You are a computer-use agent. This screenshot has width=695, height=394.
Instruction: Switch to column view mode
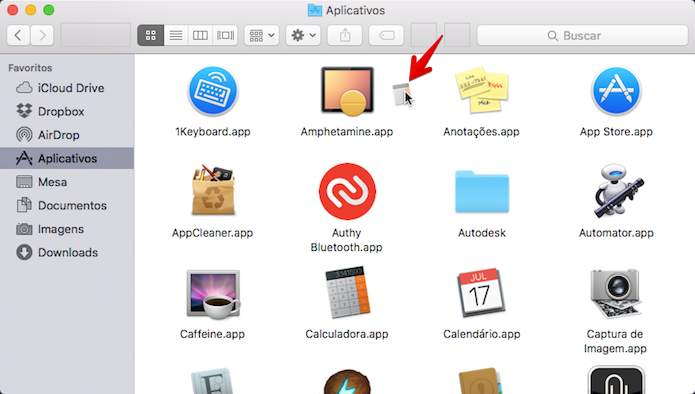200,35
